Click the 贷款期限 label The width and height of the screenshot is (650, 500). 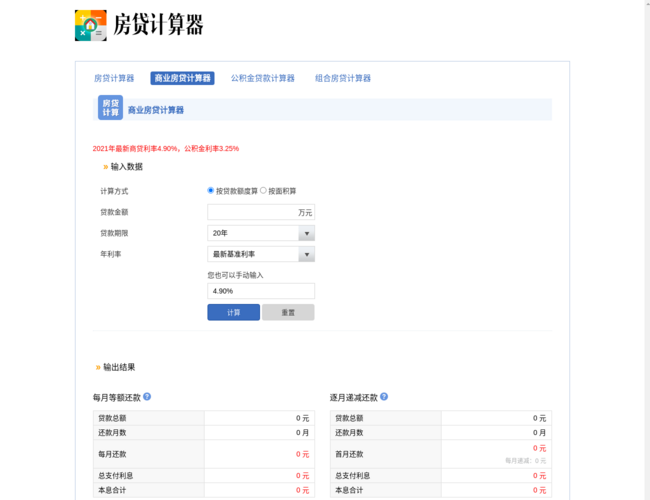114,233
